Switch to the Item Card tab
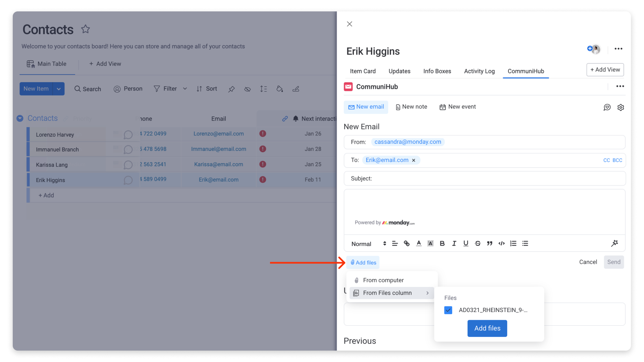This screenshot has width=644, height=362. [363, 71]
